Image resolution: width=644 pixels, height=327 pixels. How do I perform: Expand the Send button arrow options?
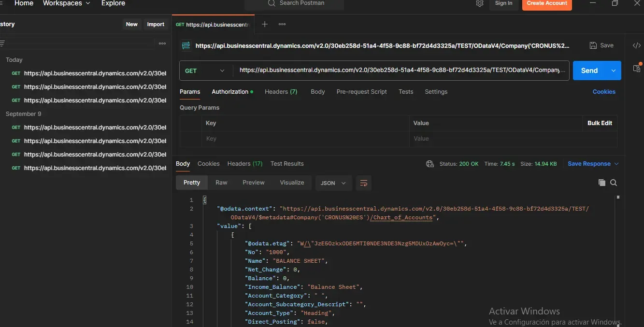[x=614, y=71]
